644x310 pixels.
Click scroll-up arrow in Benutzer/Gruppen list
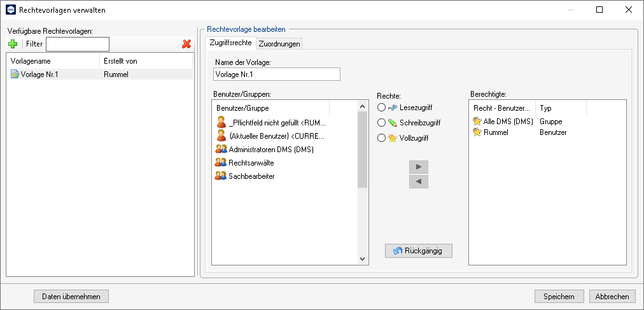[x=362, y=106]
